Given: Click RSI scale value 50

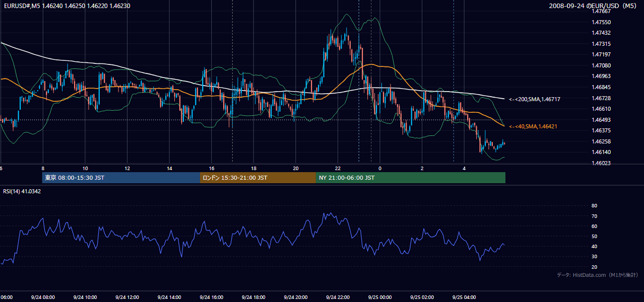Looking at the screenshot, I should 594,236.
